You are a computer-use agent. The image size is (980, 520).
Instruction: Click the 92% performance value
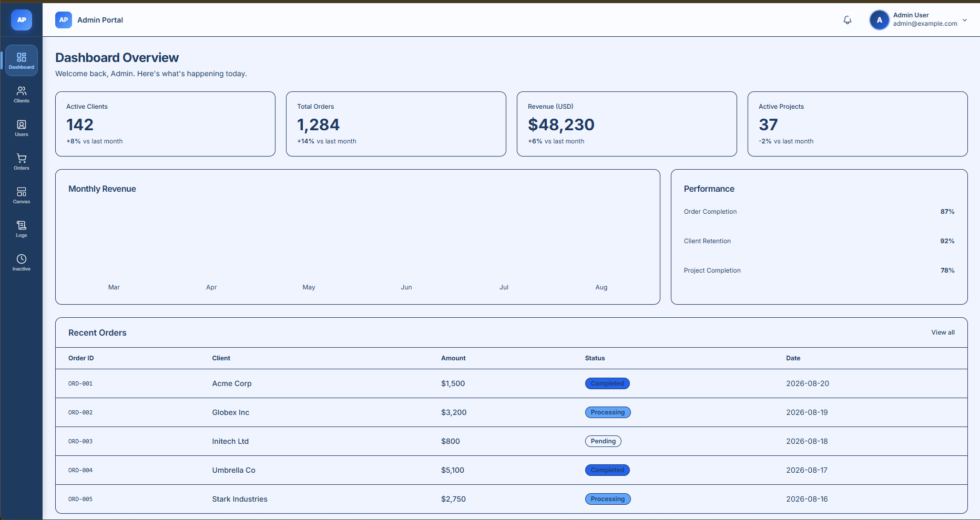[947, 241]
